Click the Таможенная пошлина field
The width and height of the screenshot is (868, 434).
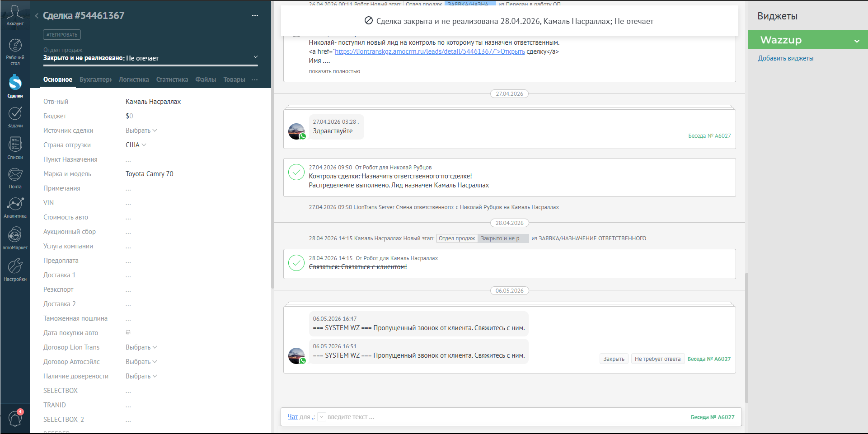(128, 318)
